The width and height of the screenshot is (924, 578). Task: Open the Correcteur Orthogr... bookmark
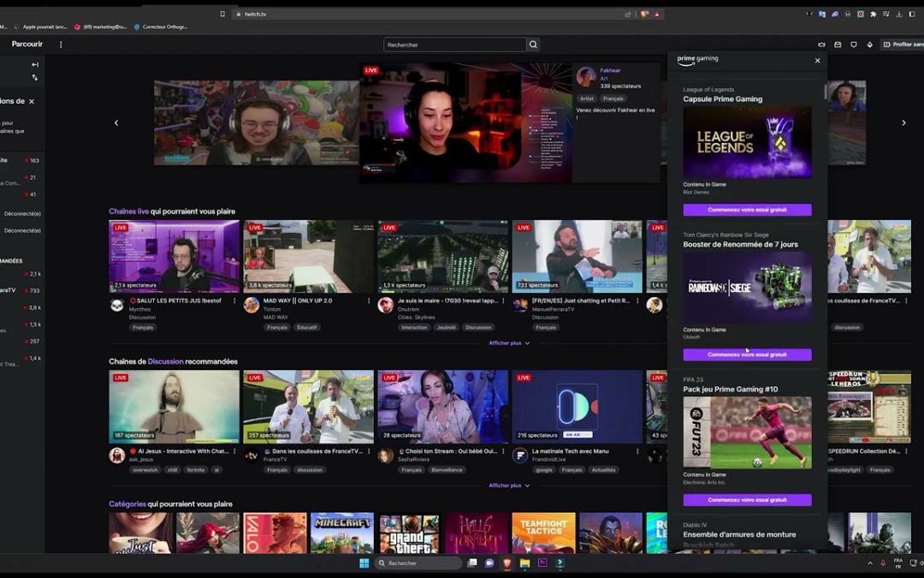tap(161, 27)
